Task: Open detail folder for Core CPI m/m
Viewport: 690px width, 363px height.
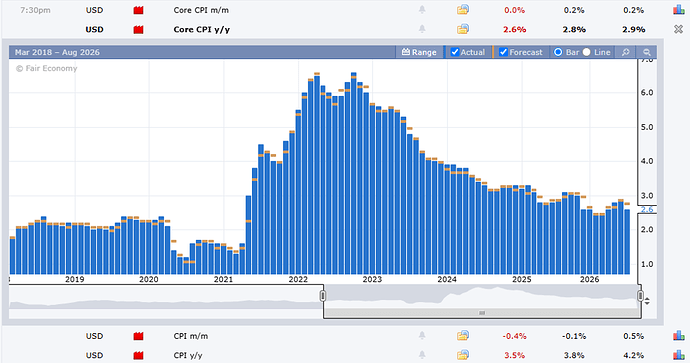Action: (463, 10)
